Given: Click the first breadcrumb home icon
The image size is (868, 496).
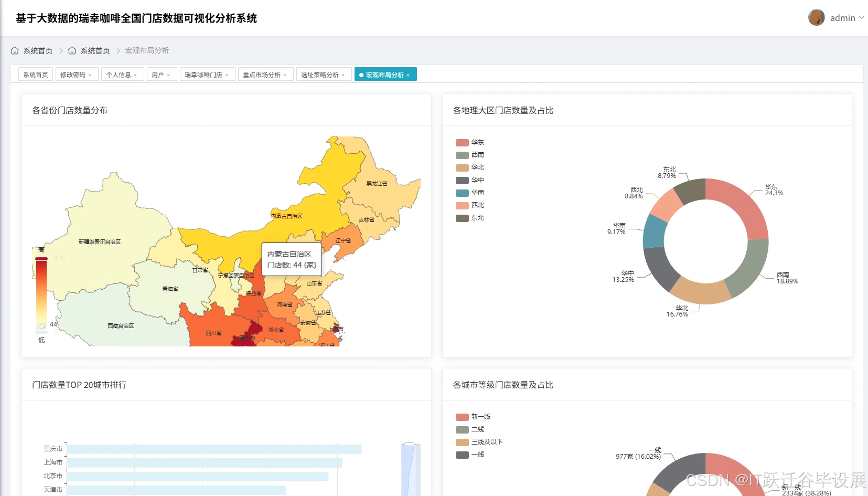Looking at the screenshot, I should coord(15,50).
